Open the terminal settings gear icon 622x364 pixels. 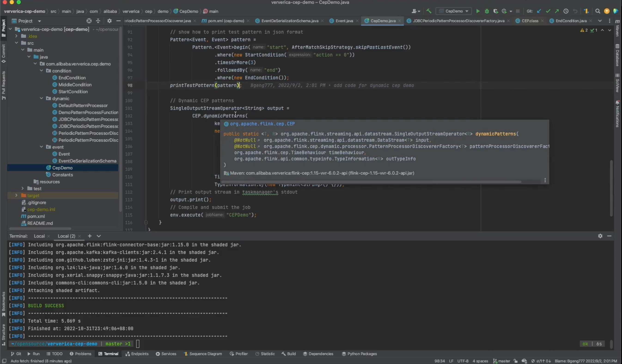click(600, 236)
